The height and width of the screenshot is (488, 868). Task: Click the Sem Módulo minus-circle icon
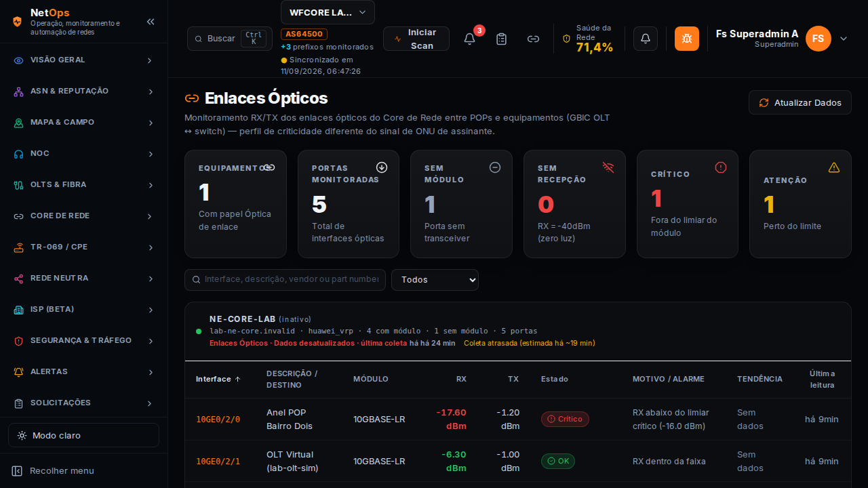point(495,167)
